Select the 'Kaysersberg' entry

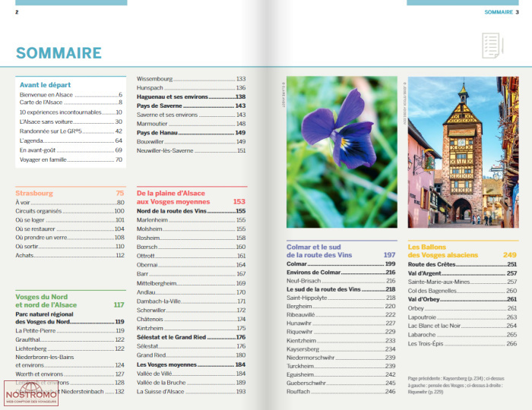[x=341, y=348]
